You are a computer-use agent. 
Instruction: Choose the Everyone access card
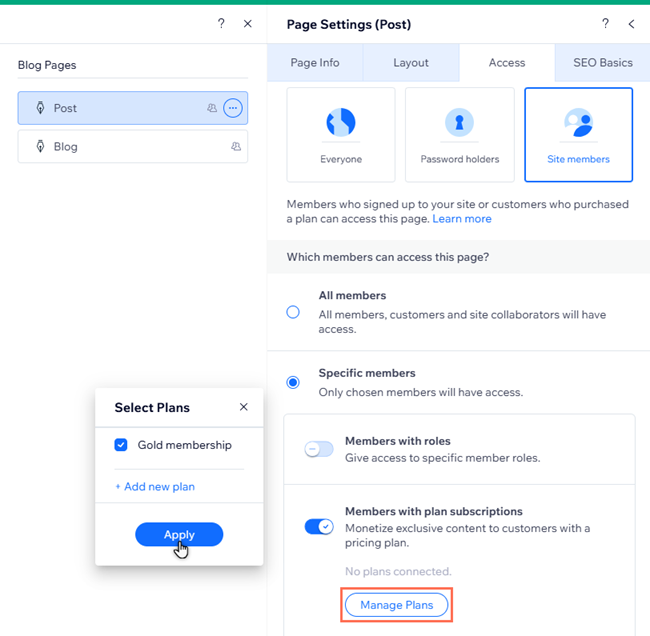pyautogui.click(x=341, y=135)
